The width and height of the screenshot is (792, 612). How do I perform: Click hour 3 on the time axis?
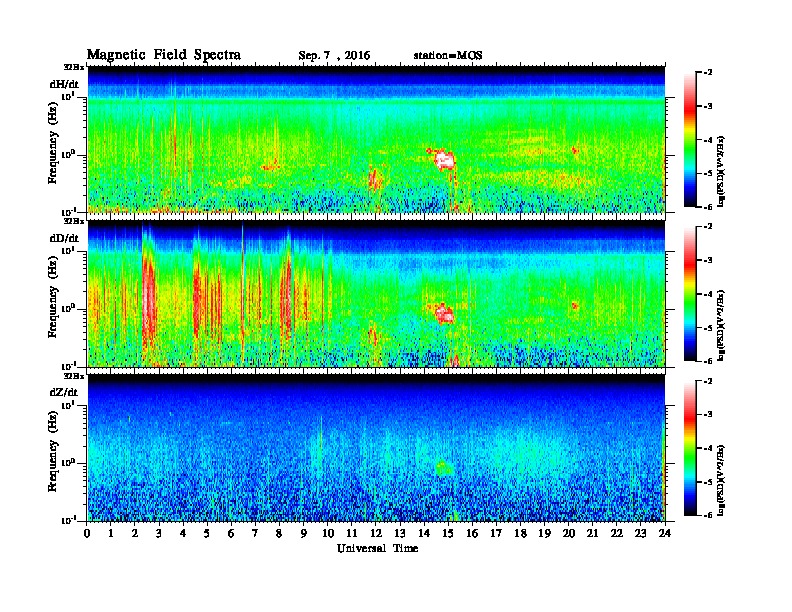tap(159, 533)
